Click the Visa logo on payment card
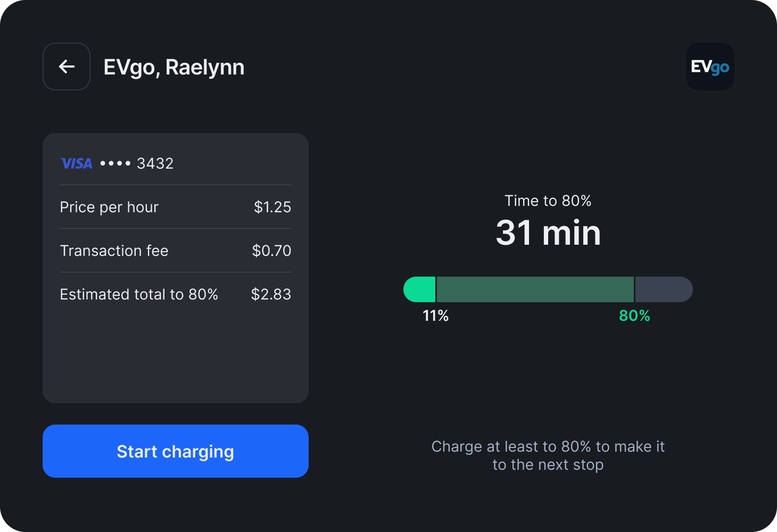The image size is (777, 532). [76, 163]
